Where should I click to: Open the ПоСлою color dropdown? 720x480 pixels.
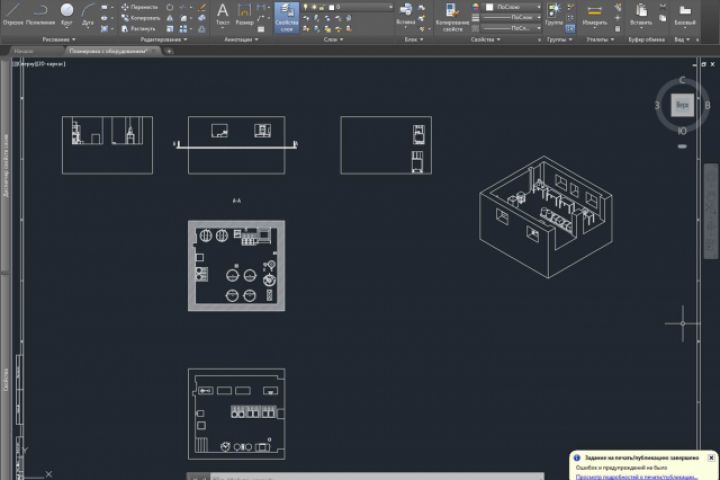click(x=513, y=7)
